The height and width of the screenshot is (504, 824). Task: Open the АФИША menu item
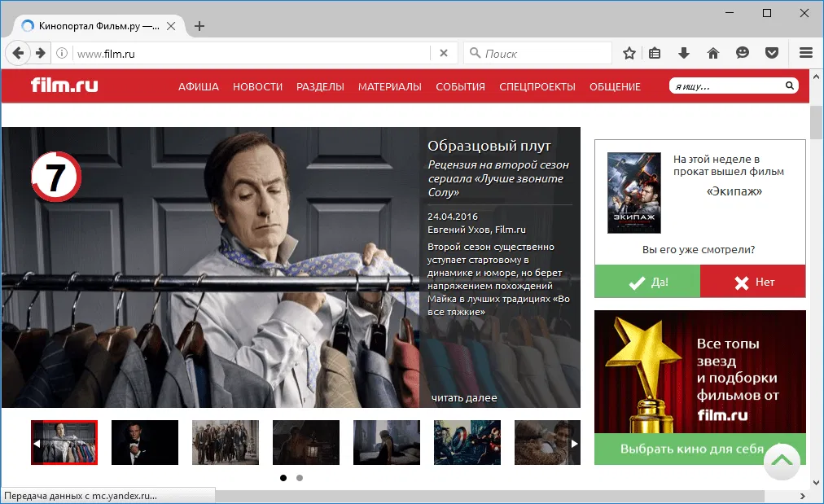pyautogui.click(x=198, y=87)
